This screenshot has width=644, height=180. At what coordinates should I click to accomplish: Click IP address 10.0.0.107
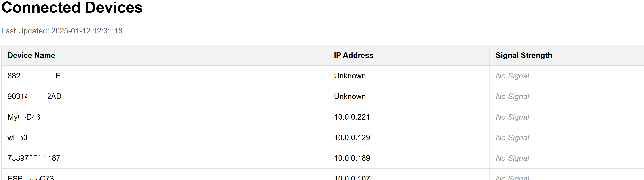click(x=352, y=177)
